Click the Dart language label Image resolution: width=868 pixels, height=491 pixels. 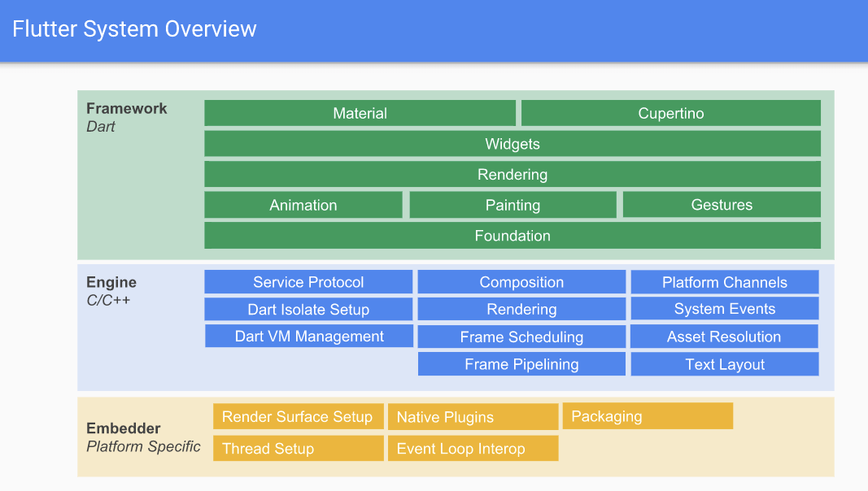click(x=101, y=127)
